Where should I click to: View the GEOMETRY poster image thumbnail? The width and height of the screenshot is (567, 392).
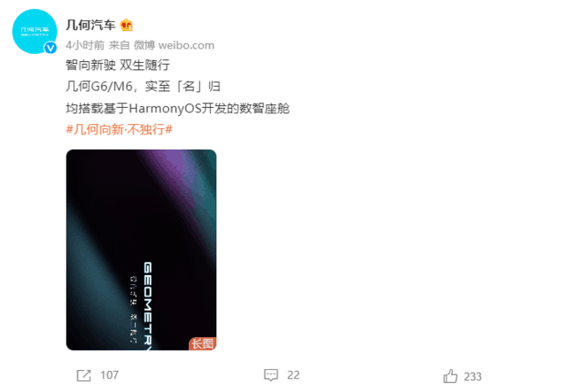(x=142, y=250)
